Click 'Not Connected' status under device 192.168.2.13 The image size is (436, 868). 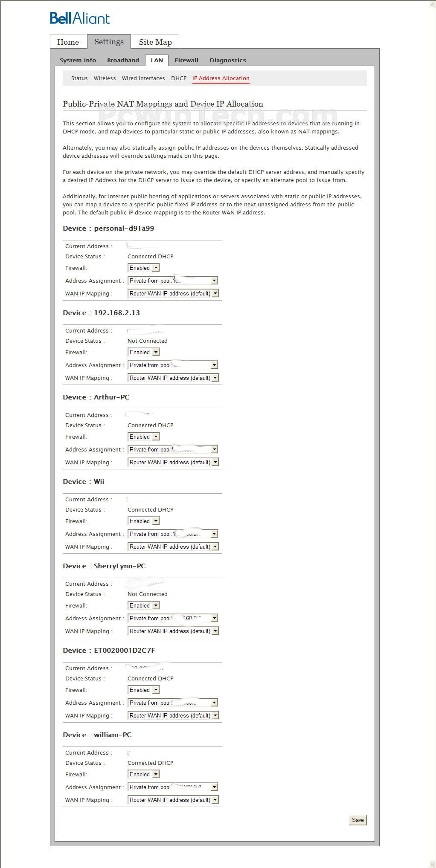(x=148, y=341)
